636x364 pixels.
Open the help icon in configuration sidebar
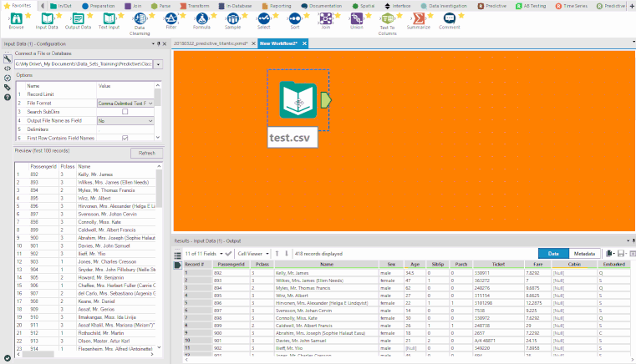(x=7, y=97)
